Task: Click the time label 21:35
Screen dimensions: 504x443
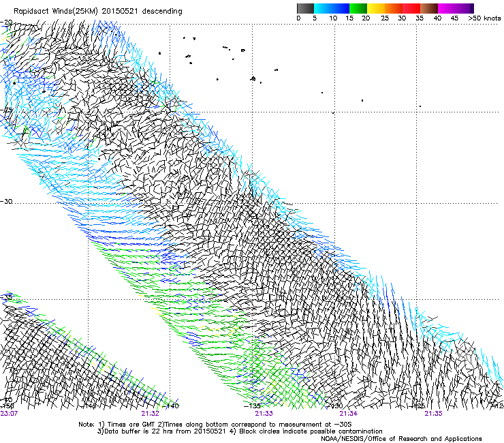Action: tap(433, 413)
